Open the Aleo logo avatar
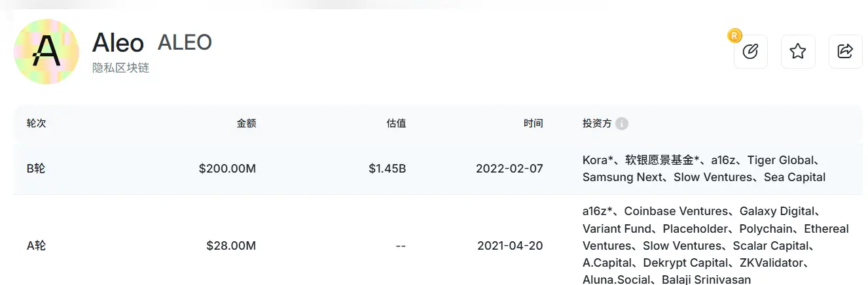 pyautogui.click(x=46, y=52)
